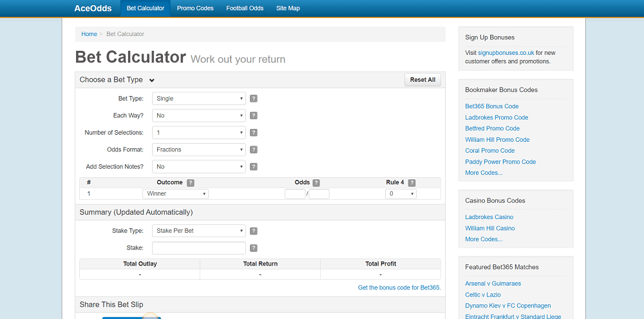Viewport: 644px width, 319px height.
Task: Open the Football Odds nav item
Action: [x=245, y=8]
